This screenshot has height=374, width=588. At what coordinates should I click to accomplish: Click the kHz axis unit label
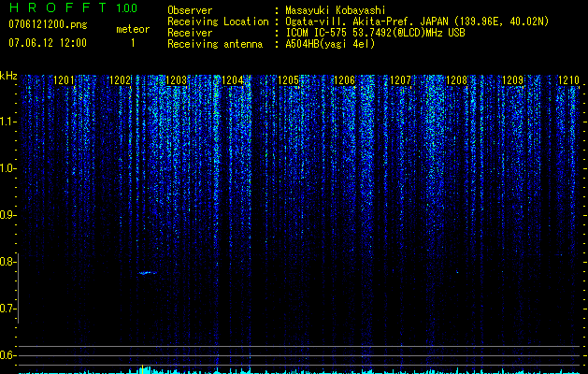(x=8, y=76)
